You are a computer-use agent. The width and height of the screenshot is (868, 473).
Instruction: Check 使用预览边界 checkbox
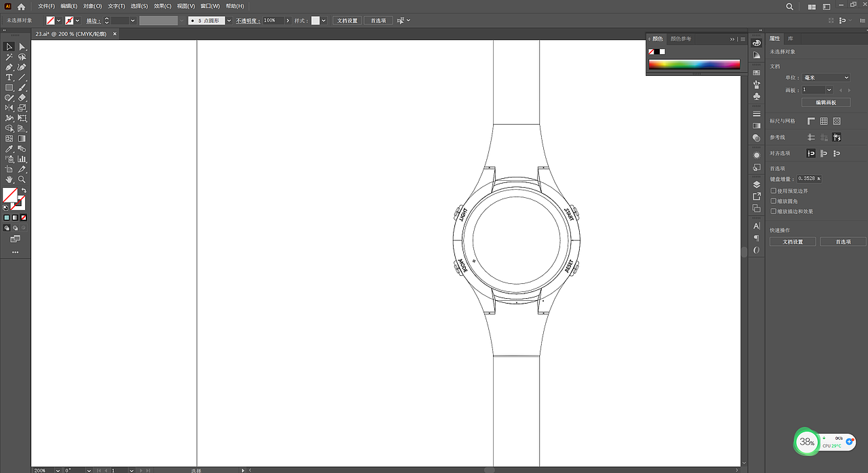[x=774, y=191]
